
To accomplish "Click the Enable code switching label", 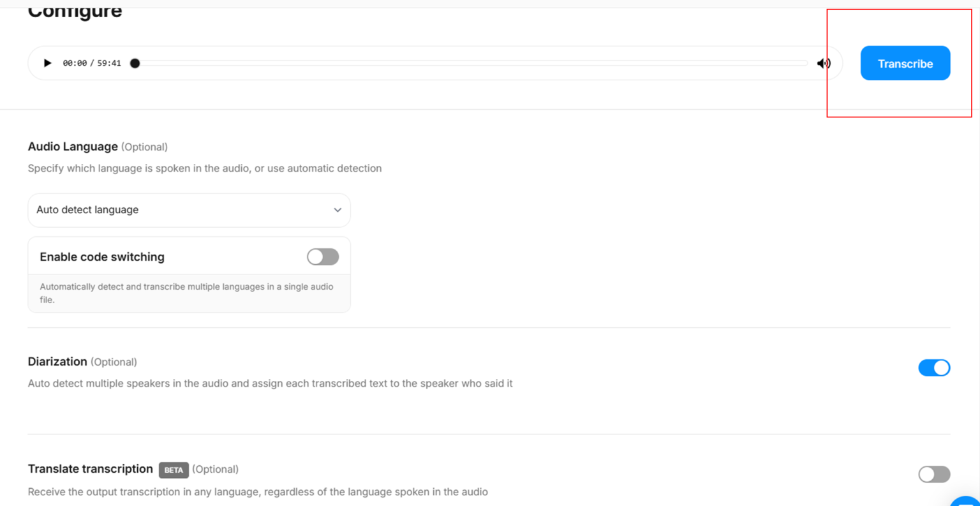I will [x=102, y=257].
